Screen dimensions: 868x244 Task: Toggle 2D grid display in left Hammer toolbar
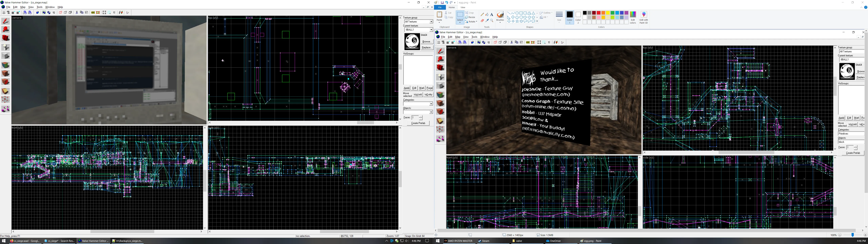coord(4,13)
